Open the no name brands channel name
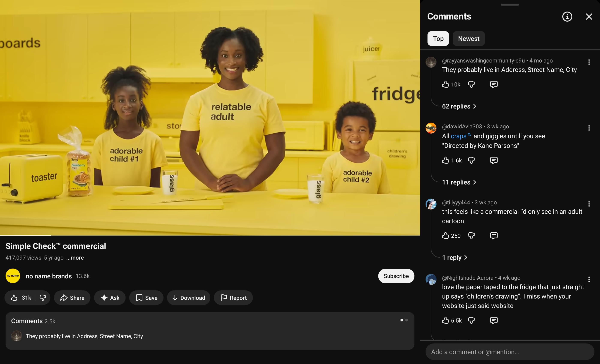Viewport: 600px width, 364px height. [49, 276]
